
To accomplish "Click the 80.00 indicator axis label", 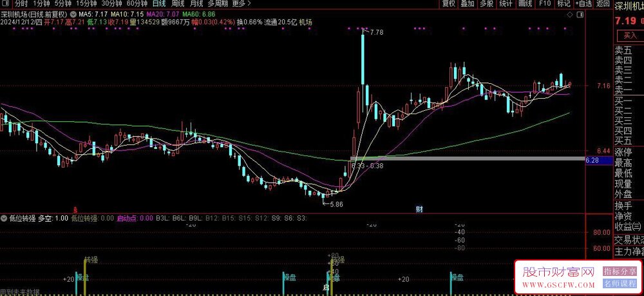I will click(602, 233).
